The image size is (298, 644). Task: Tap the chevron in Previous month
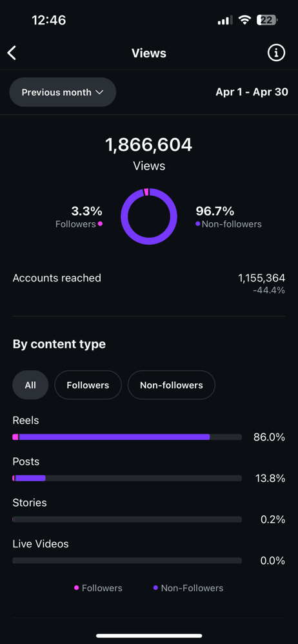pyautogui.click(x=99, y=92)
